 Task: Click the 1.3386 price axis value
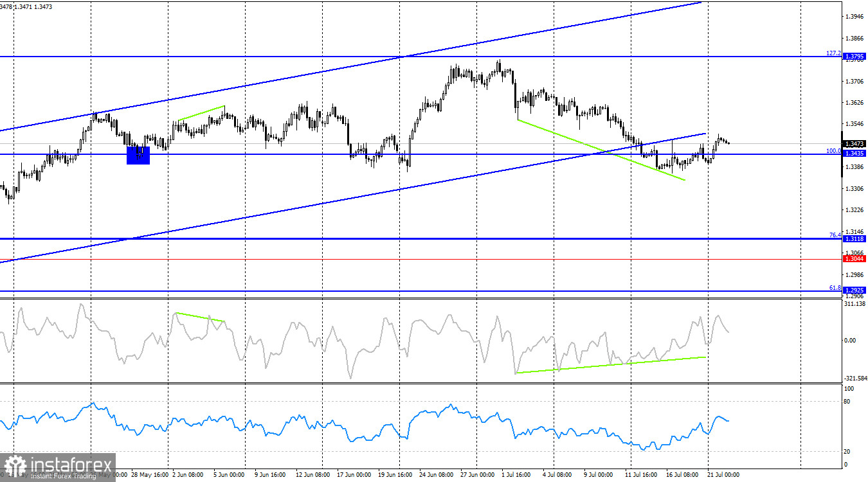coord(855,167)
